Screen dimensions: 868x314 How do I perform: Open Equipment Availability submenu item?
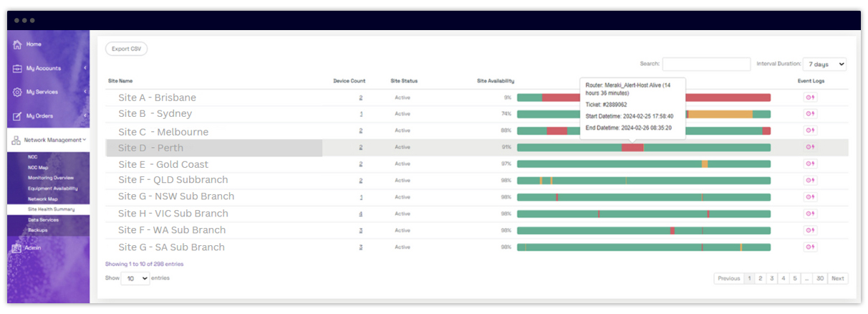click(x=52, y=189)
